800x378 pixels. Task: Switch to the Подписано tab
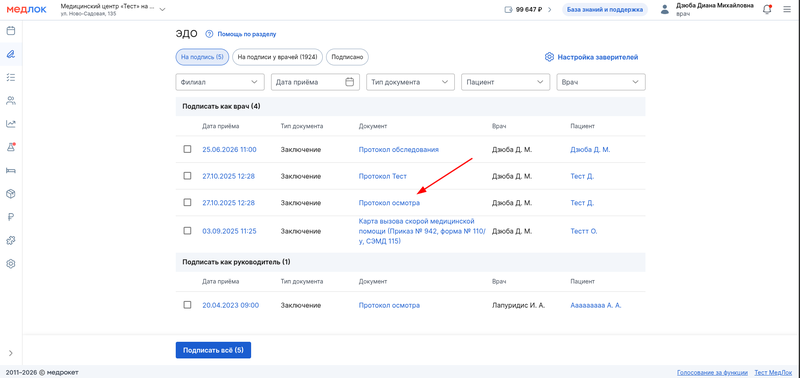(347, 57)
